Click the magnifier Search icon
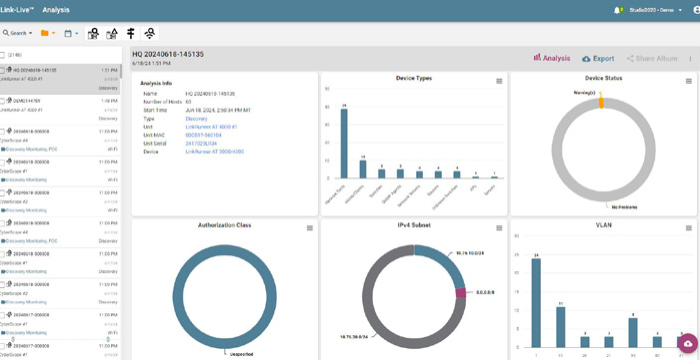 point(6,33)
